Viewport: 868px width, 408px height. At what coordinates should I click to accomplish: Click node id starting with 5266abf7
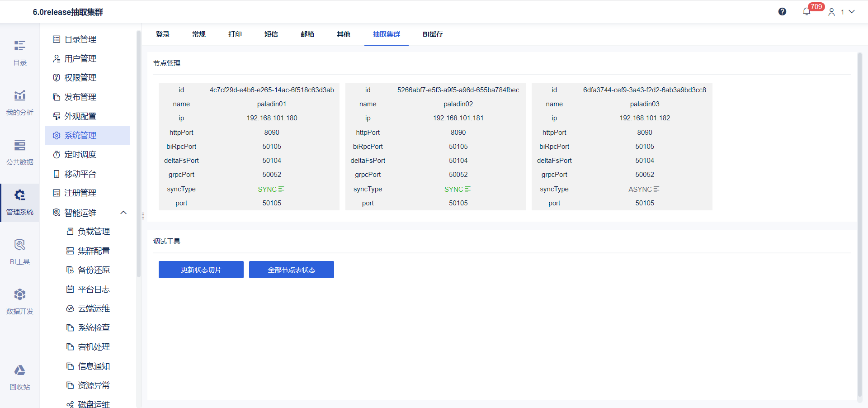pyautogui.click(x=458, y=90)
